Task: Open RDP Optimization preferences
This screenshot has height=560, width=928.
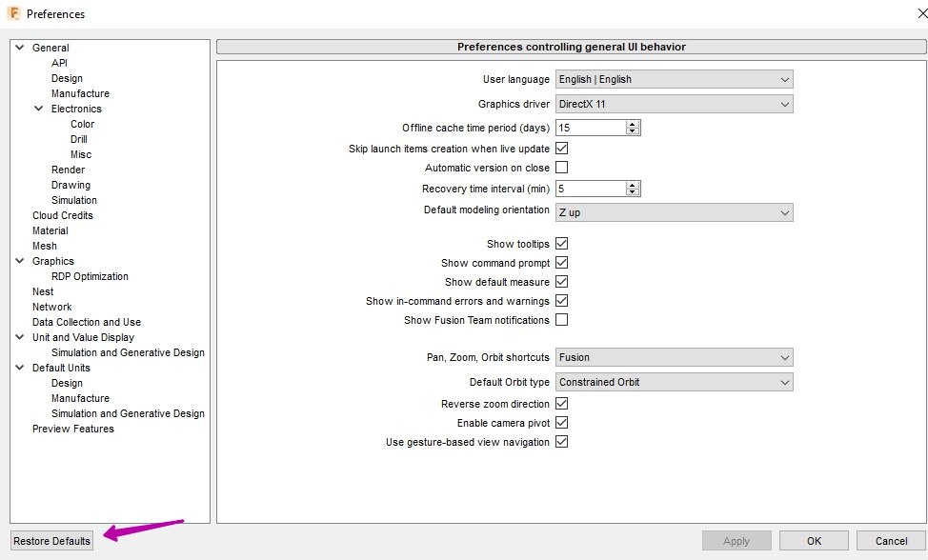Action: (x=90, y=276)
